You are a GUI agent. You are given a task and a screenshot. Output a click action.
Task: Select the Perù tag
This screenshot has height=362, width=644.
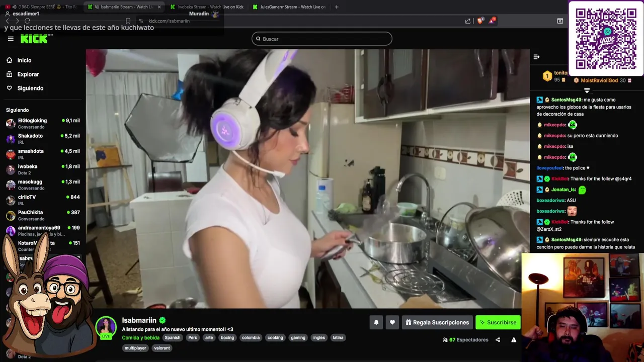(193, 338)
